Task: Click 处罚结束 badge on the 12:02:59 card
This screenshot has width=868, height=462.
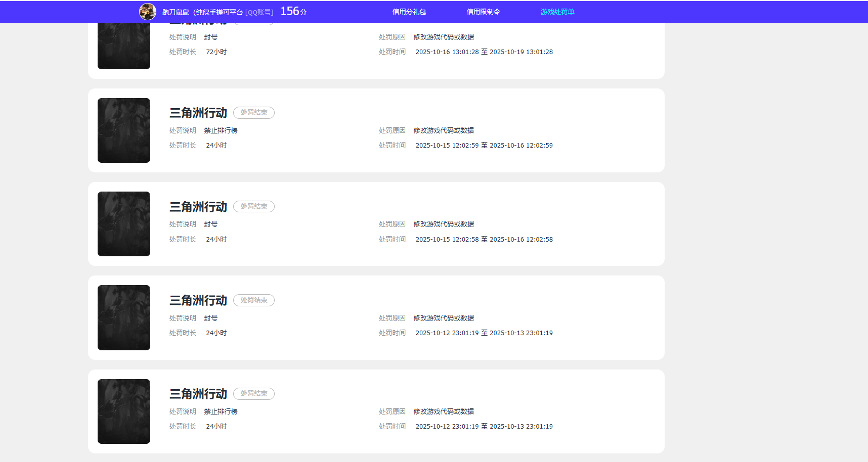Action: (254, 113)
